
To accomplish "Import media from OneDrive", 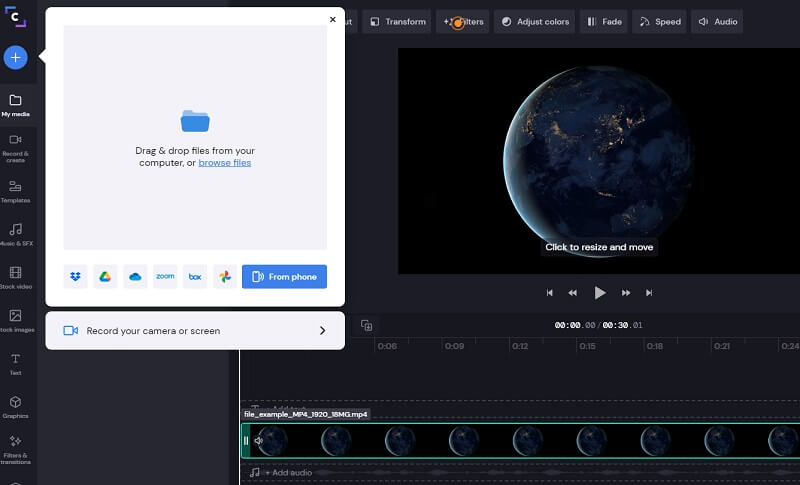I will click(x=135, y=276).
